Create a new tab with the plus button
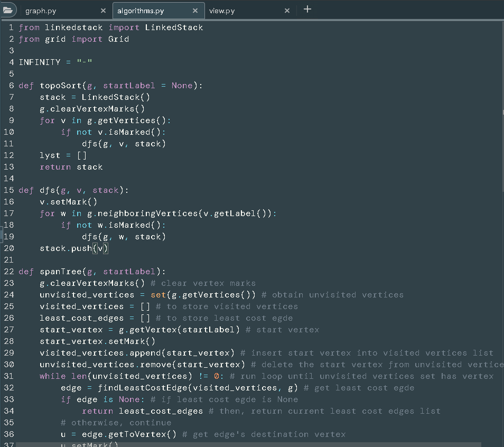 point(307,9)
